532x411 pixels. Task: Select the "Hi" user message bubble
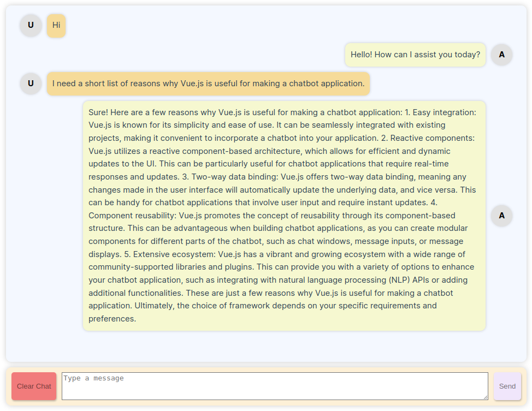tap(56, 25)
